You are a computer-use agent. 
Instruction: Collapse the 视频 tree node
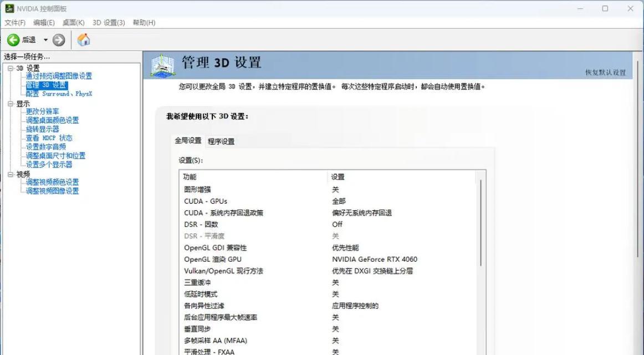(x=11, y=175)
